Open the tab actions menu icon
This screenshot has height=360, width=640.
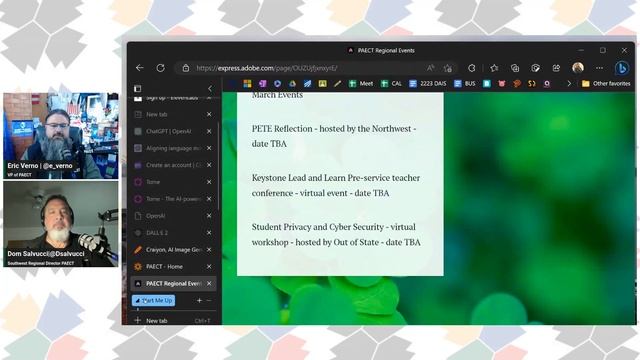(x=138, y=89)
